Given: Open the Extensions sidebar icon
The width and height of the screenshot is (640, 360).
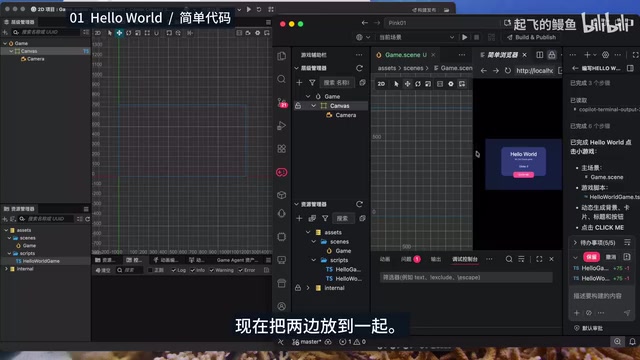Looking at the screenshot, I should [282, 149].
